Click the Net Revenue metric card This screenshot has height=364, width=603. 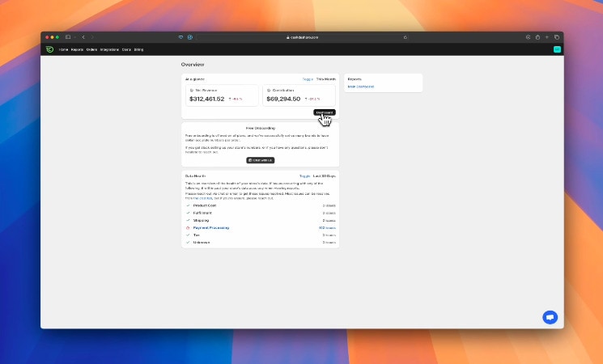[222, 95]
